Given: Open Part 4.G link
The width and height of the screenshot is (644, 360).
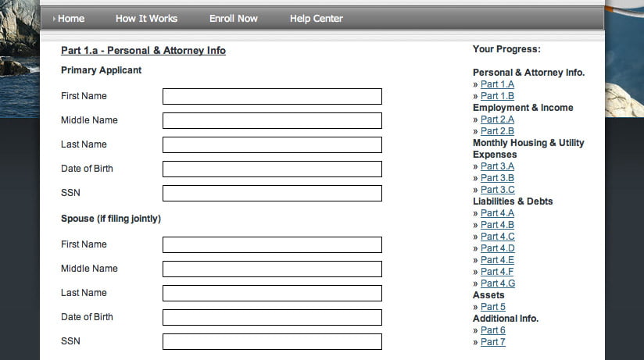Looking at the screenshot, I should click(x=498, y=283).
